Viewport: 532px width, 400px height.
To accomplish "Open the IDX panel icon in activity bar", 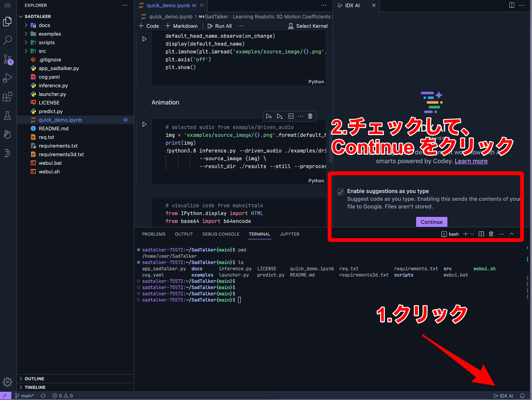I will click(x=7, y=153).
